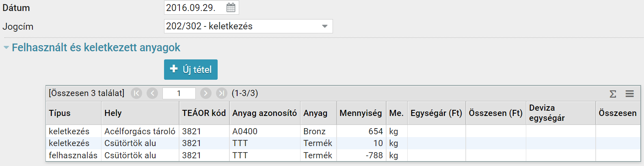Click into the Dátum input field
The width and height of the screenshot is (644, 166).
tap(194, 8)
